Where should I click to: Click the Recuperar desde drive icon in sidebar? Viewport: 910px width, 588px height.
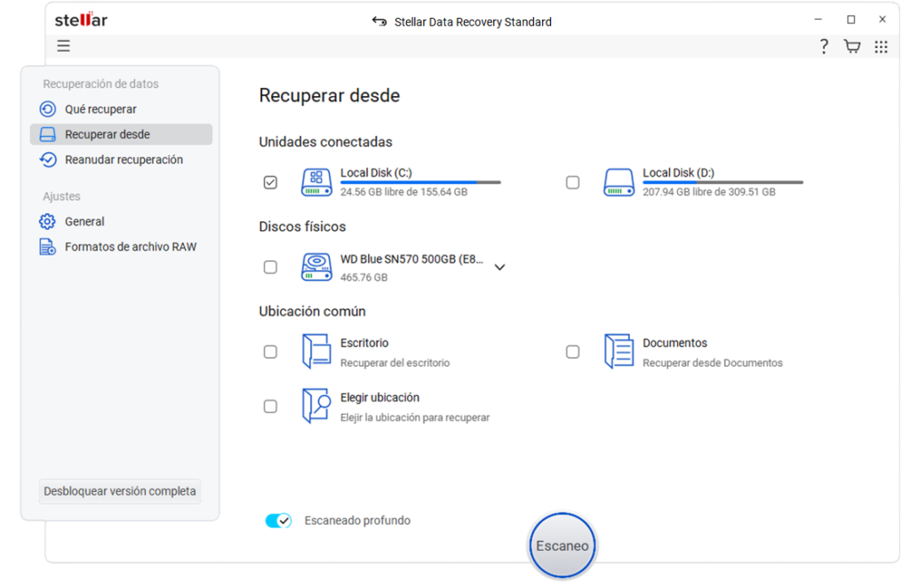point(48,134)
